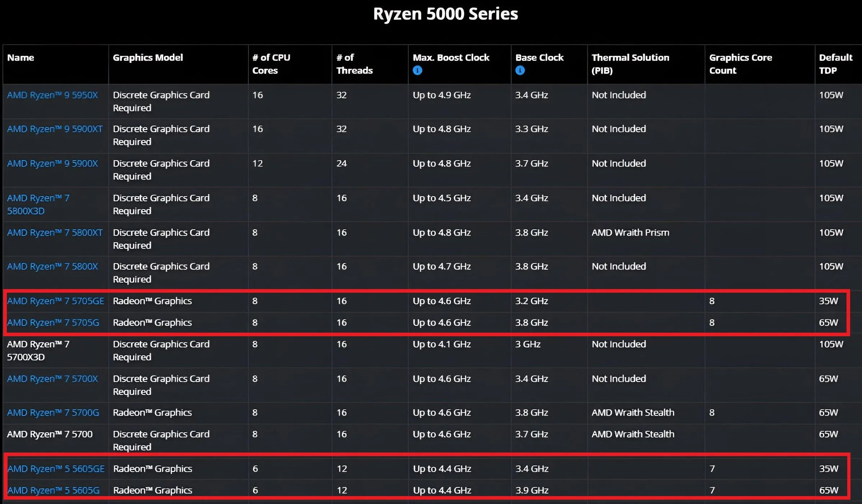Open the AMD Ryzen 7 5705G link
This screenshot has width=862, height=504.
[x=53, y=323]
